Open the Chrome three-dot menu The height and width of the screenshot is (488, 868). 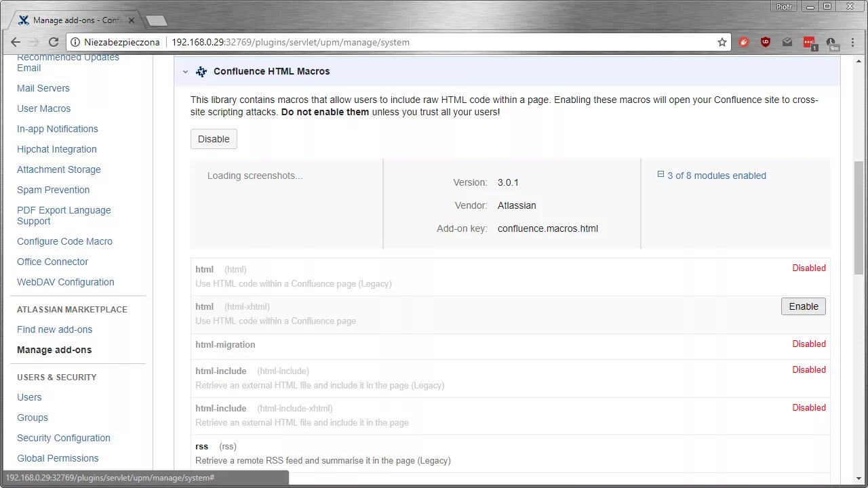tap(853, 42)
